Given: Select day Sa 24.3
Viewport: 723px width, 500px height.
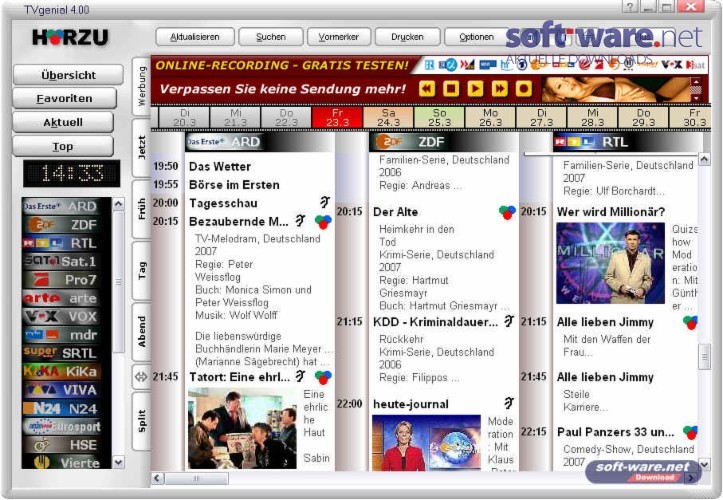Looking at the screenshot, I should coord(389,118).
